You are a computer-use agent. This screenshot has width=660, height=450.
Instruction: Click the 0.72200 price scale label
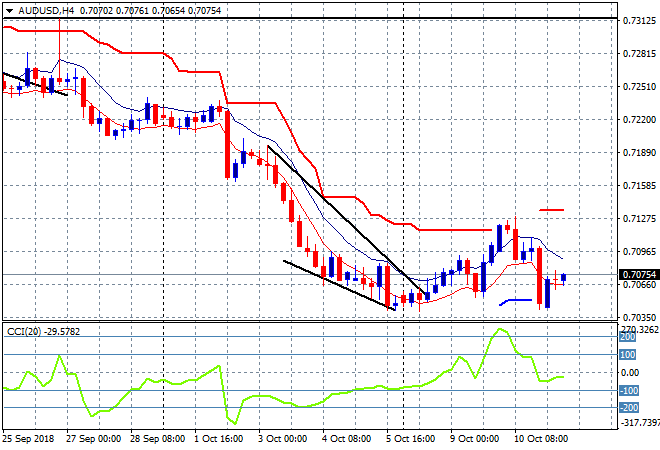639,120
